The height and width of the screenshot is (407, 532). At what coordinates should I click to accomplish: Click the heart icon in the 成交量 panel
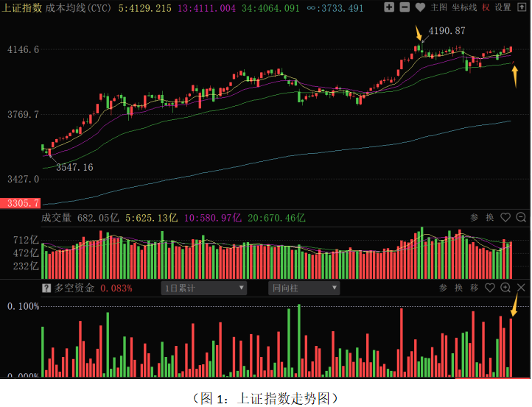[x=505, y=217]
